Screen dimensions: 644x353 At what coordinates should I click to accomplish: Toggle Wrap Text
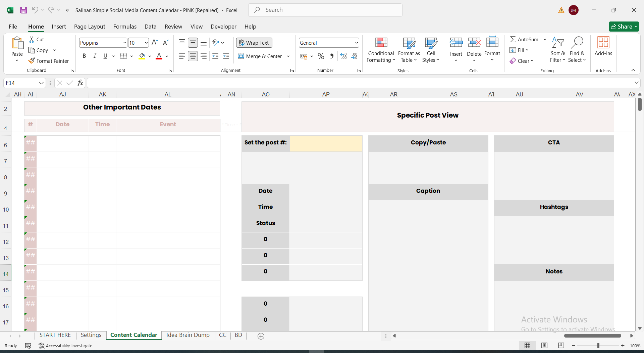coord(254,43)
